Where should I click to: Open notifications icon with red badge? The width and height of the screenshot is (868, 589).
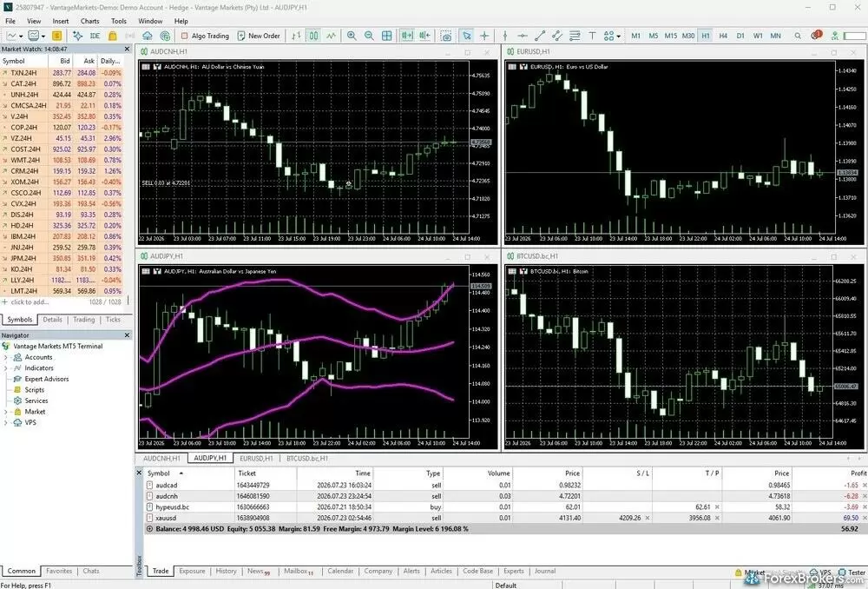pos(816,35)
